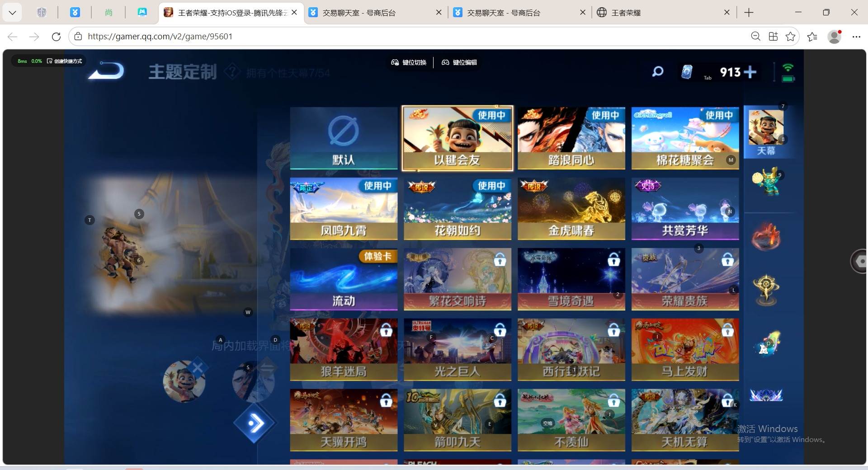Choose the 默认 default theme card
This screenshot has width=868, height=470.
tap(344, 138)
